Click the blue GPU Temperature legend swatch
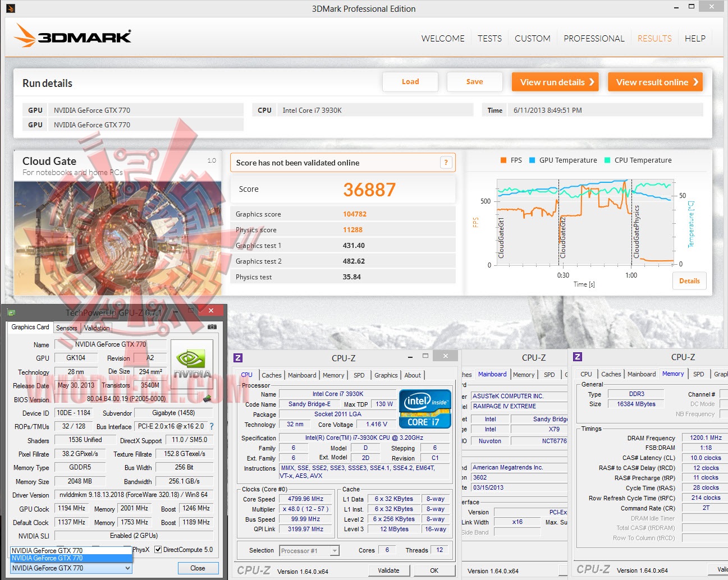Screen dimensions: 728x580 tap(532, 160)
